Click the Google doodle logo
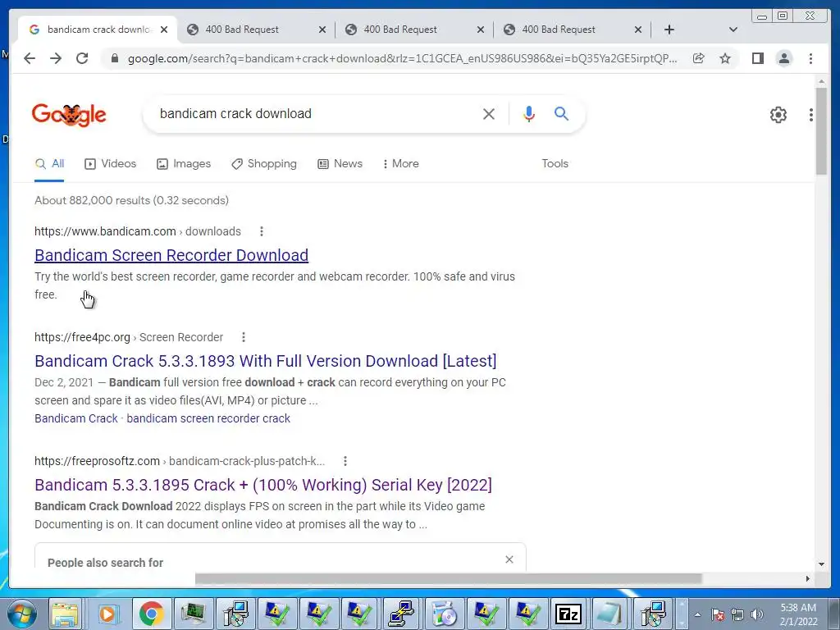Viewport: 840px width, 630px height. pyautogui.click(x=69, y=114)
